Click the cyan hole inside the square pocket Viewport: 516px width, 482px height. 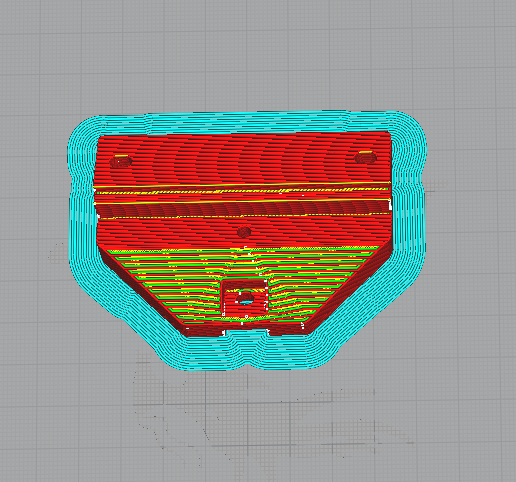coord(247,302)
